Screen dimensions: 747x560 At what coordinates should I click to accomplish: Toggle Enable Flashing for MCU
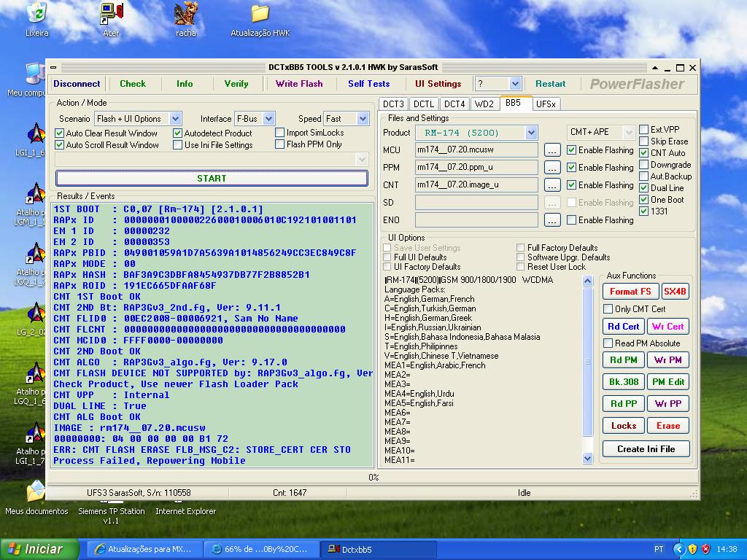(x=572, y=150)
